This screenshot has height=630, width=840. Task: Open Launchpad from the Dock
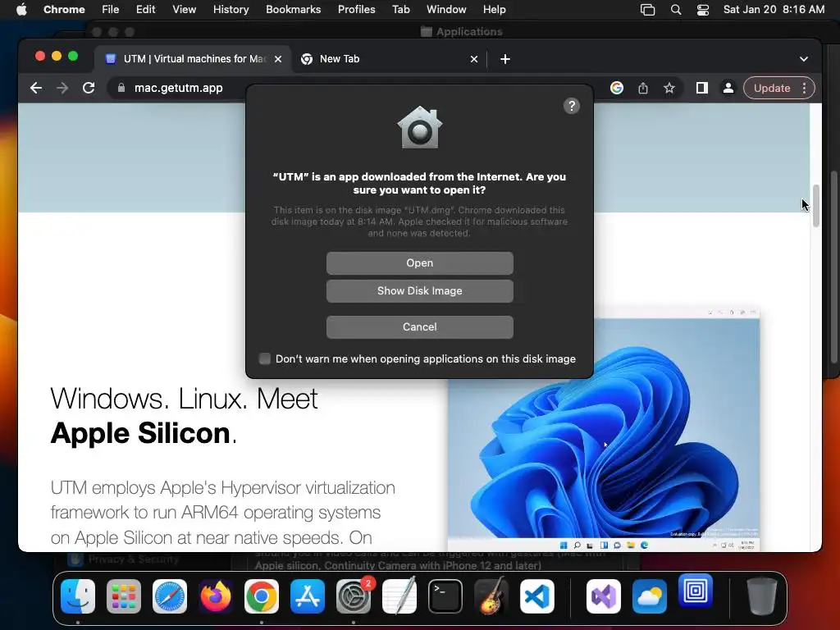pyautogui.click(x=124, y=596)
